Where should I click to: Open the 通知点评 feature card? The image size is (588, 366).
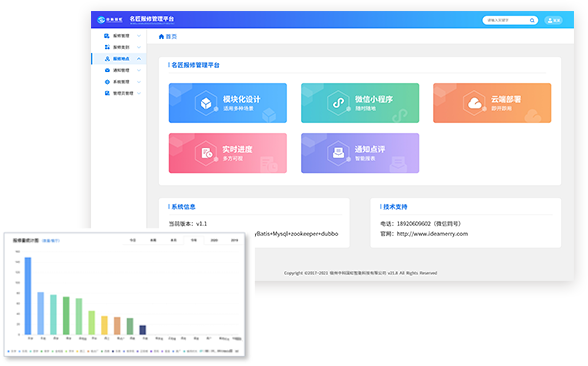coord(360,153)
